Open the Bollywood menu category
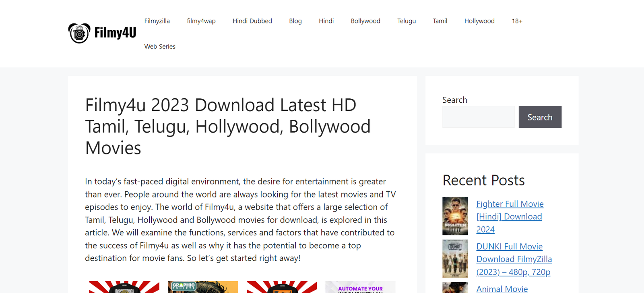Viewport: 644px width, 293px height. [365, 21]
